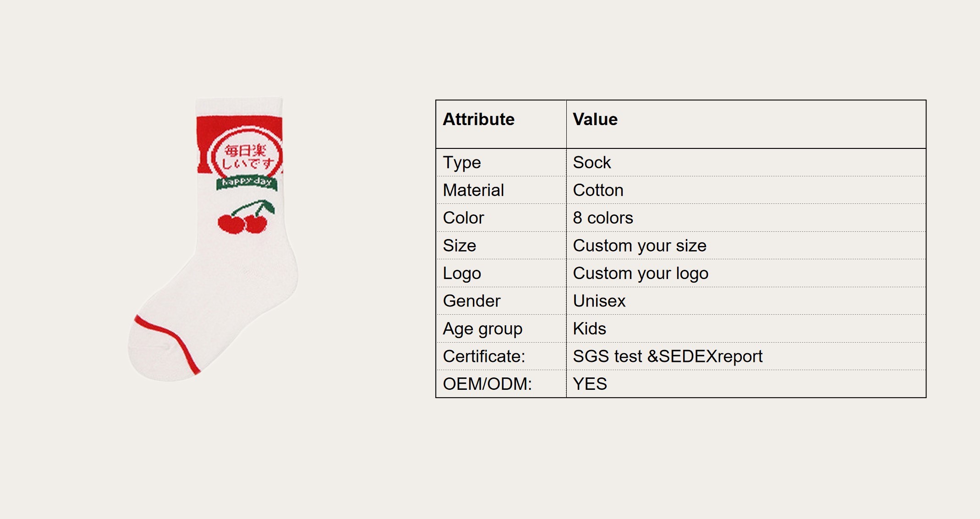Click the Material attribute label

click(473, 190)
